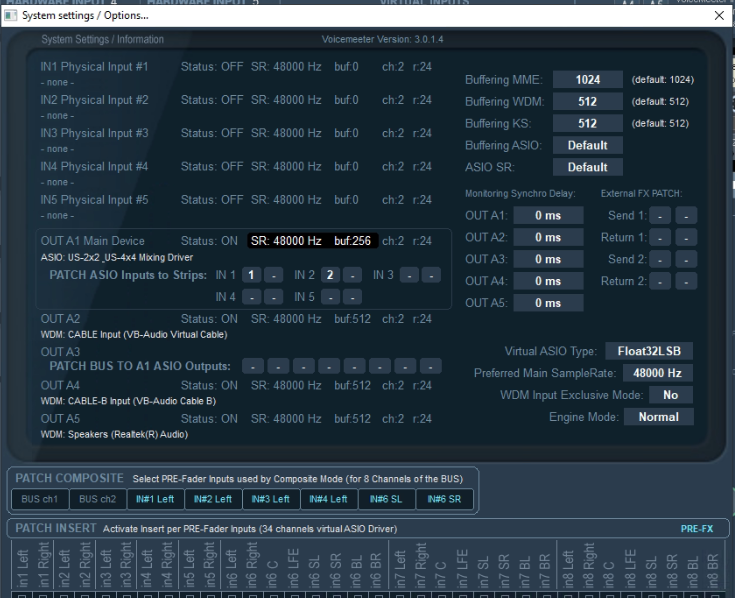Click IN 1 unassigned dash patch button
The width and height of the screenshot is (735, 598).
click(274, 275)
